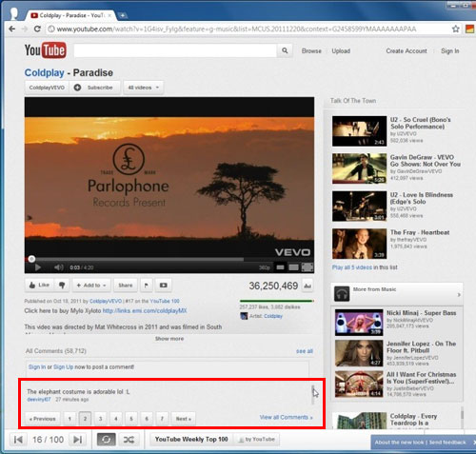Click Create Account
The image size is (476, 454).
pyautogui.click(x=407, y=50)
